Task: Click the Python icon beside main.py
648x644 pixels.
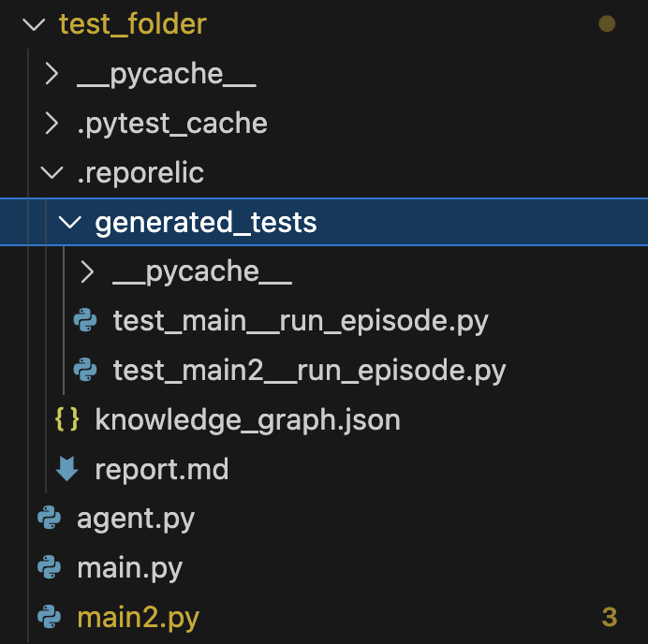Action: click(50, 567)
